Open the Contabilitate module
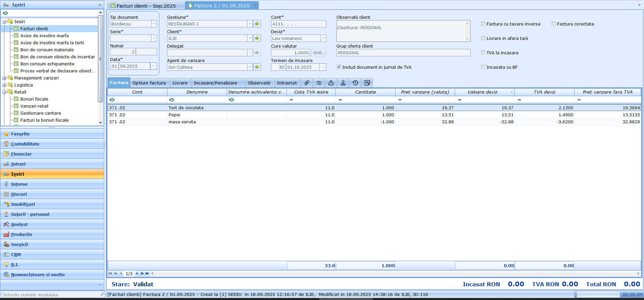This screenshot has height=300, width=644. [25, 144]
